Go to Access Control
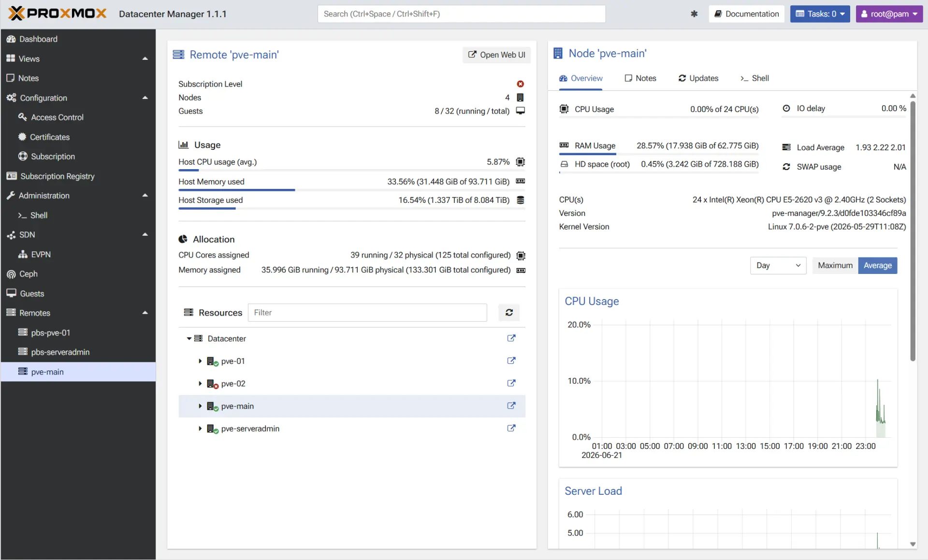This screenshot has height=560, width=928. click(78, 117)
